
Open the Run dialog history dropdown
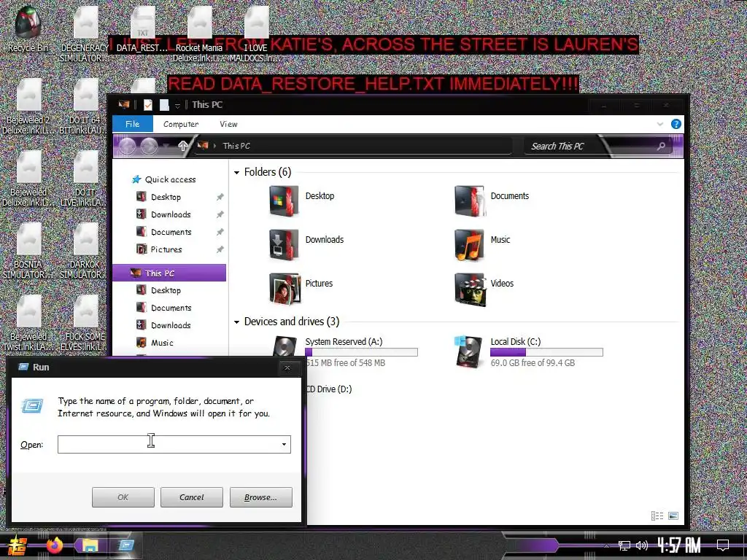point(284,444)
